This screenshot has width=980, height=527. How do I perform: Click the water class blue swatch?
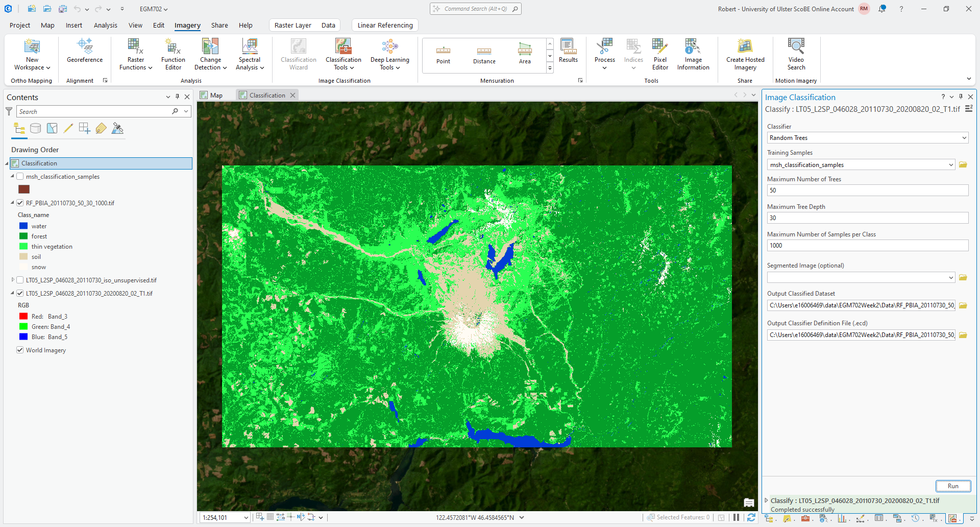(x=23, y=226)
